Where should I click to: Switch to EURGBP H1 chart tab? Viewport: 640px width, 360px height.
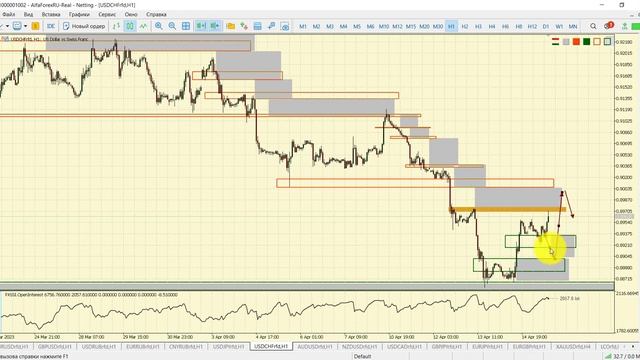529,347
